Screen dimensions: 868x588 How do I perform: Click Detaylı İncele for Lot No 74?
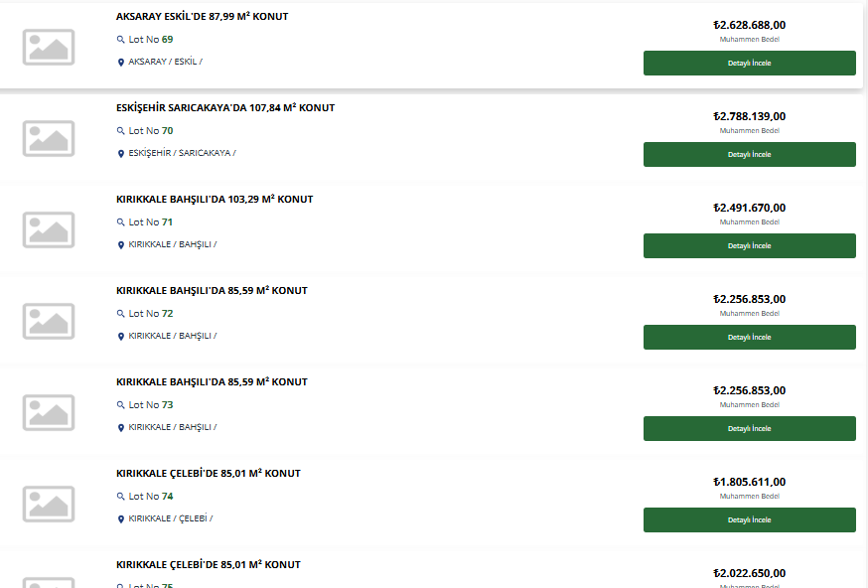(750, 519)
